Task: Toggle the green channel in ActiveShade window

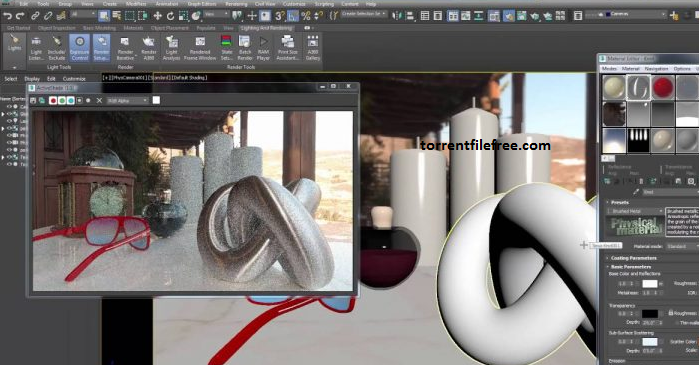Action: [x=62, y=101]
